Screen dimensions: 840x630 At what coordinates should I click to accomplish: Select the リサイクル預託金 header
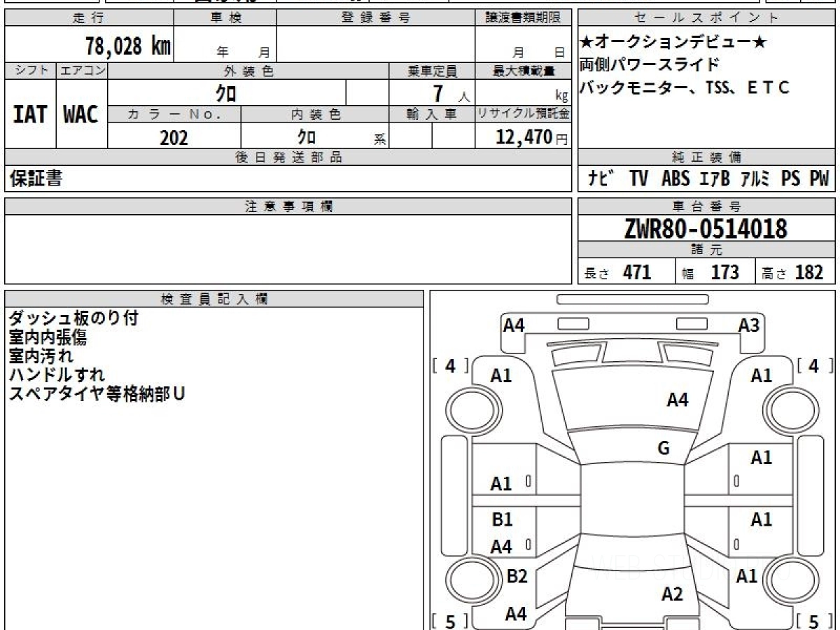(x=523, y=114)
